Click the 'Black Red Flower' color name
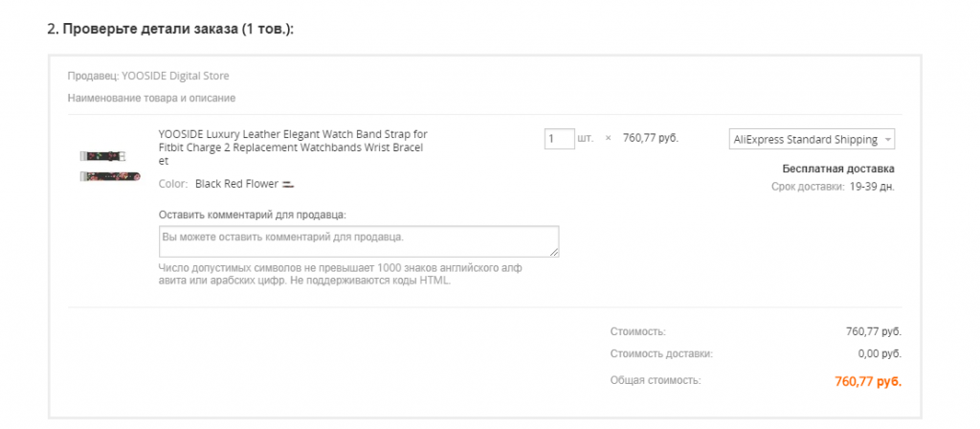Viewport: 980px width, 429px height. point(236,183)
